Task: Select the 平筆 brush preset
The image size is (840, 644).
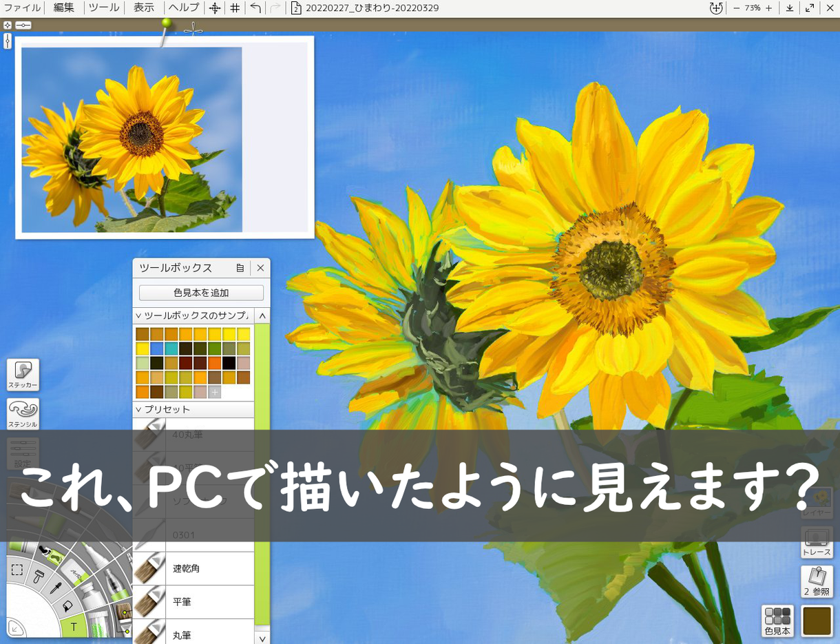Action: click(193, 602)
